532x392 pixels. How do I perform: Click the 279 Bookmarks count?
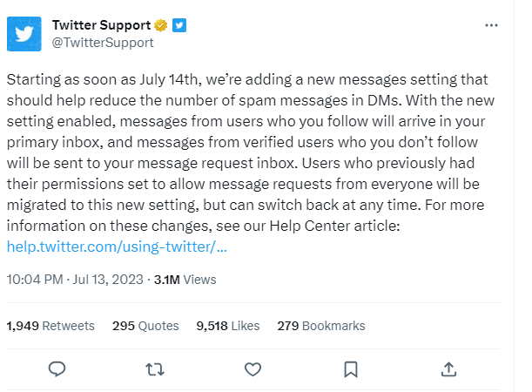320,326
